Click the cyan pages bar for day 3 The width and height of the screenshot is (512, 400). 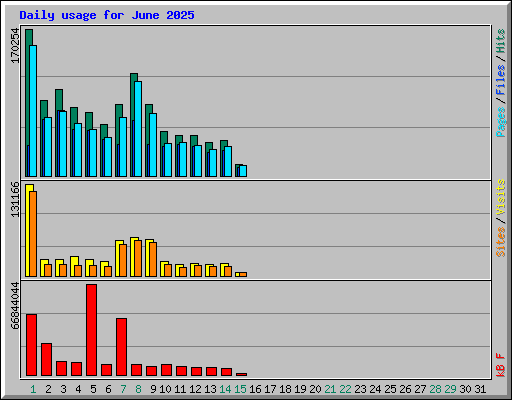(x=63, y=144)
